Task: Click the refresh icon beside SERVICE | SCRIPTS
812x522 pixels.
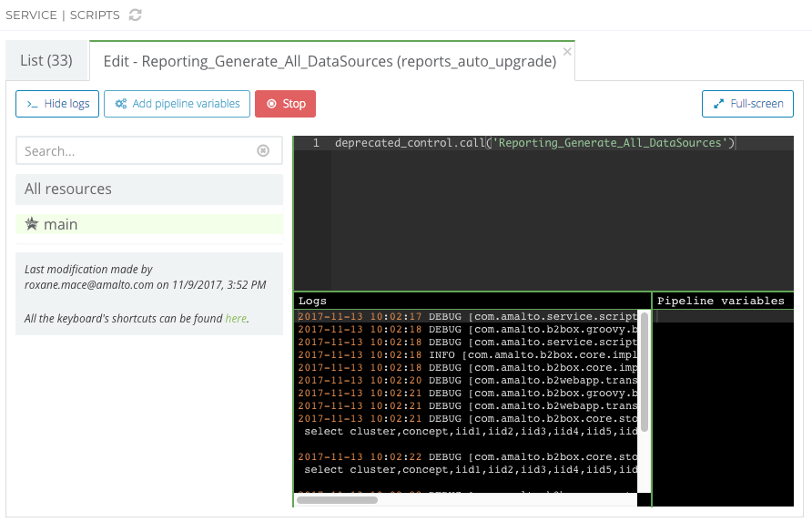Action: 136,15
